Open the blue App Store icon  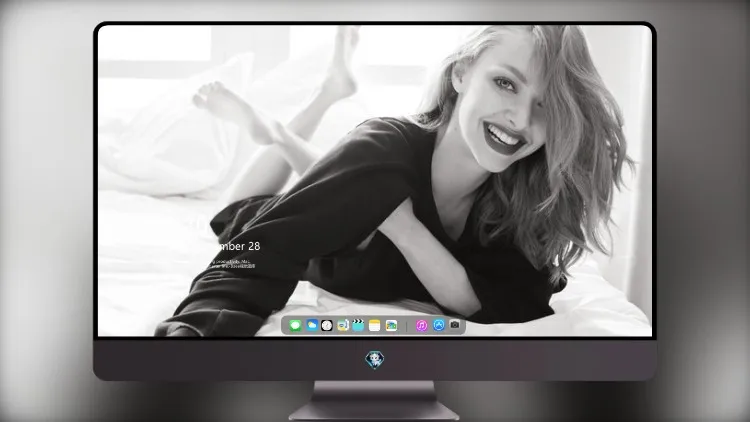pyautogui.click(x=439, y=325)
